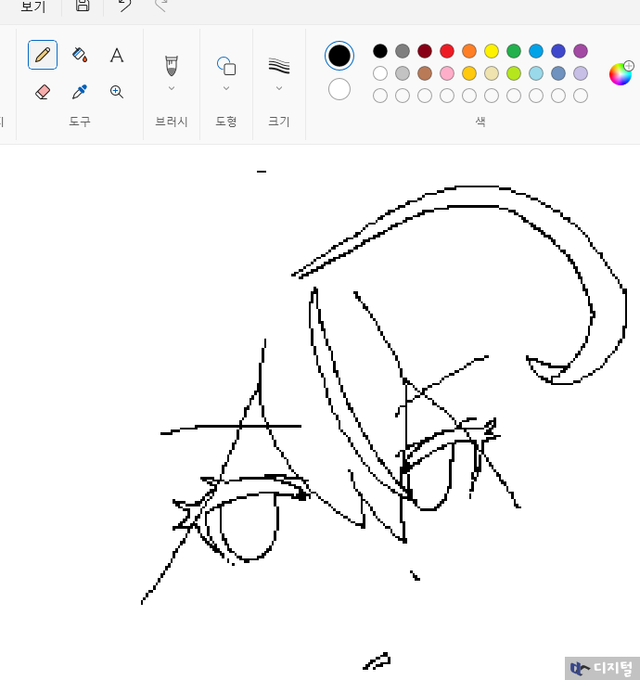
Task: Click the line Size icon
Action: [279, 66]
